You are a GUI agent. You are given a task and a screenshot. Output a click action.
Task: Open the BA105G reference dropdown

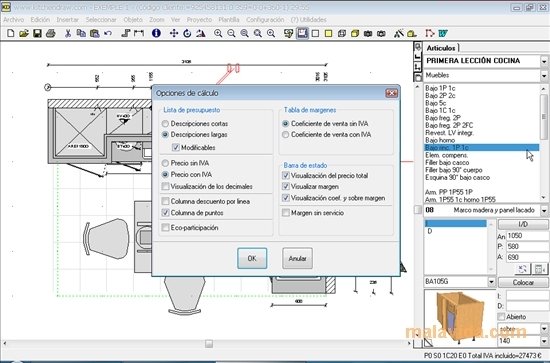(x=491, y=282)
